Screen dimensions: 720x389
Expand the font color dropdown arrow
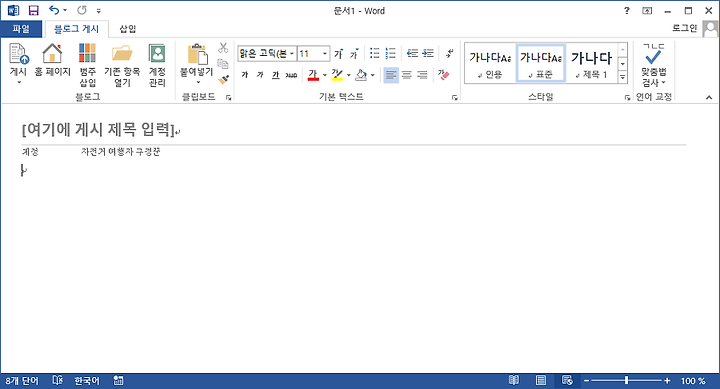pos(325,75)
